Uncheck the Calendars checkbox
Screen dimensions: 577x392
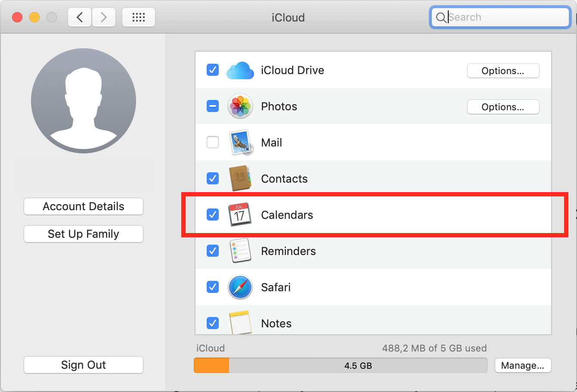coord(213,215)
